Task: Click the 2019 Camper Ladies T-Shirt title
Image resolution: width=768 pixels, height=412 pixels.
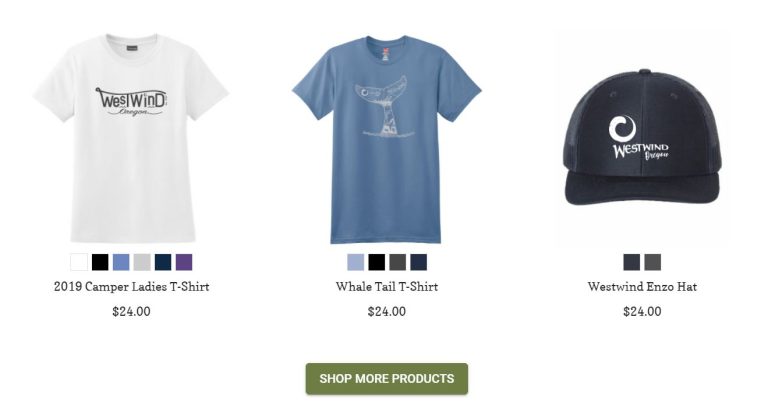Action: 131,287
